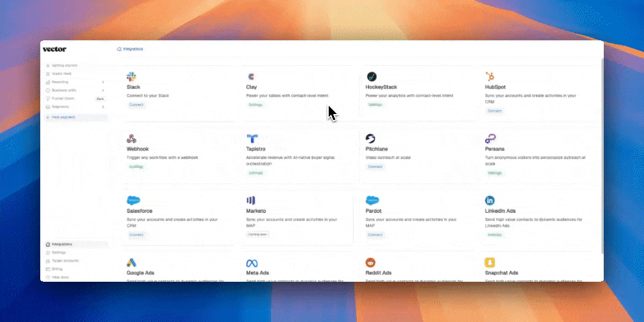The width and height of the screenshot is (644, 322).
Task: Connect the Salesforce integration
Action: click(x=136, y=235)
